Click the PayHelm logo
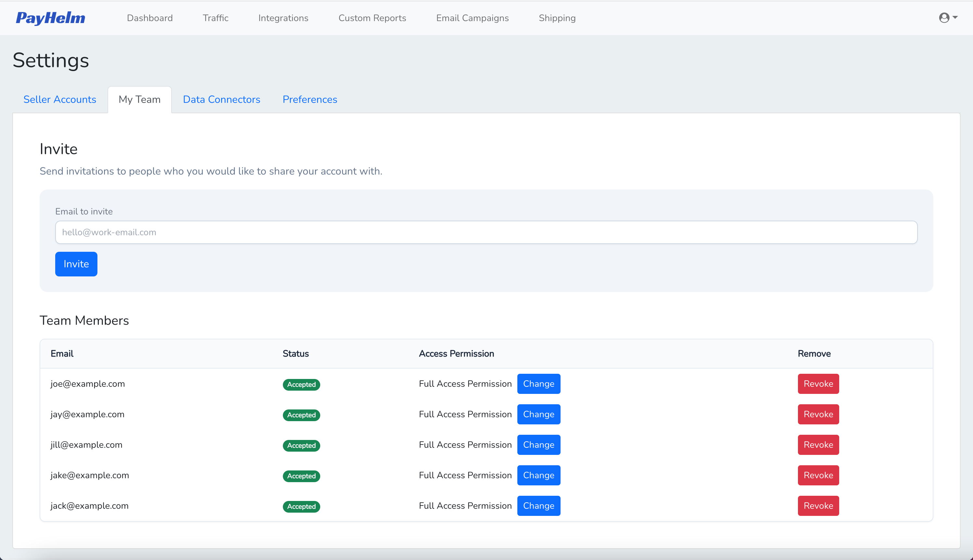Viewport: 973px width, 560px height. (50, 18)
